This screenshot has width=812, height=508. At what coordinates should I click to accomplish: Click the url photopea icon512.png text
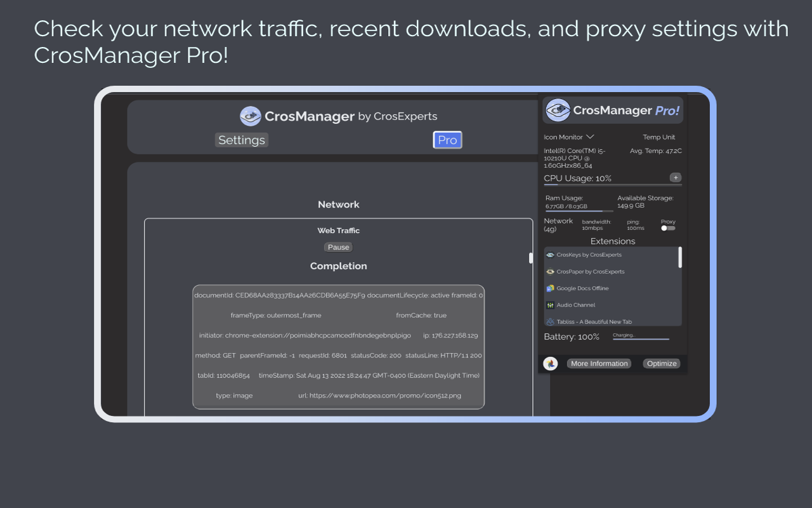(x=379, y=396)
